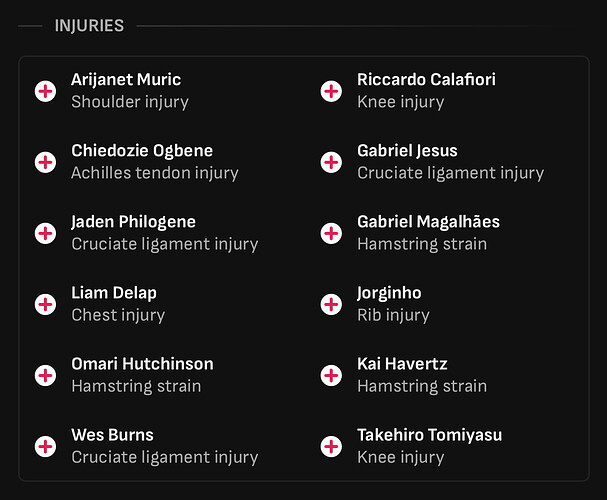Click the injury icon beside Arijanet Muric
Viewport: 607px width, 500px height.
click(45, 91)
